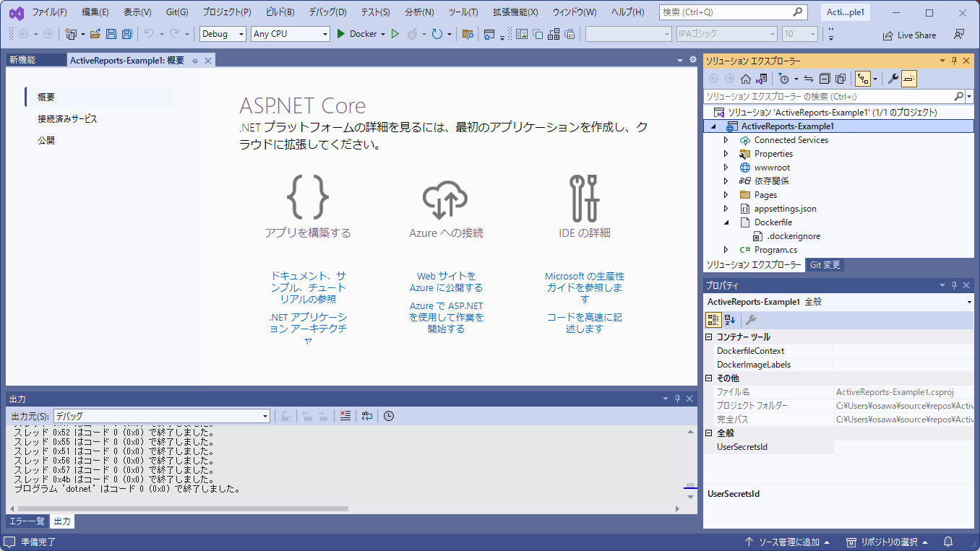
Task: Collapse the Dockerfile tree node
Action: click(x=726, y=222)
